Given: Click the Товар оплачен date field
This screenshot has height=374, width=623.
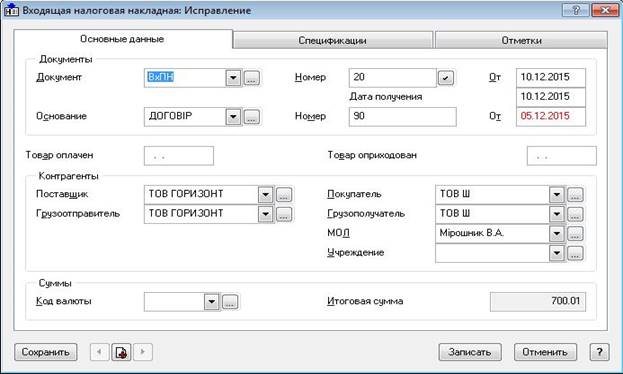Looking at the screenshot, I should pyautogui.click(x=179, y=156).
